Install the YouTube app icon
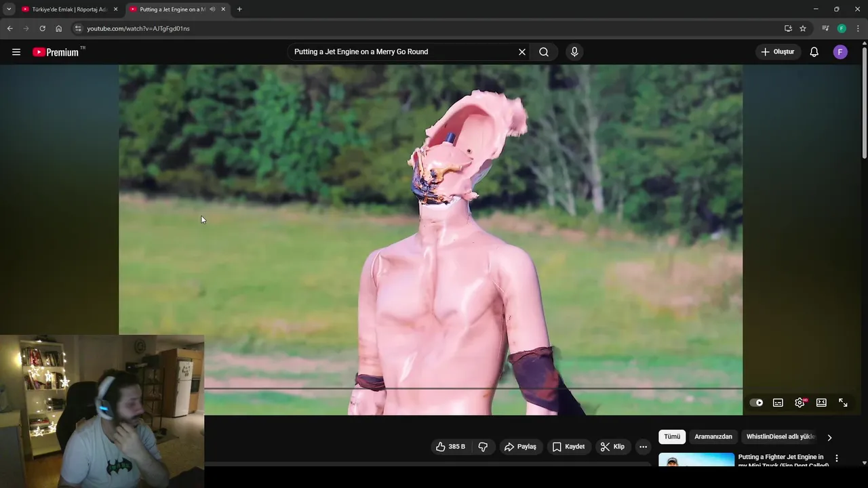The image size is (868, 488). 788,28
